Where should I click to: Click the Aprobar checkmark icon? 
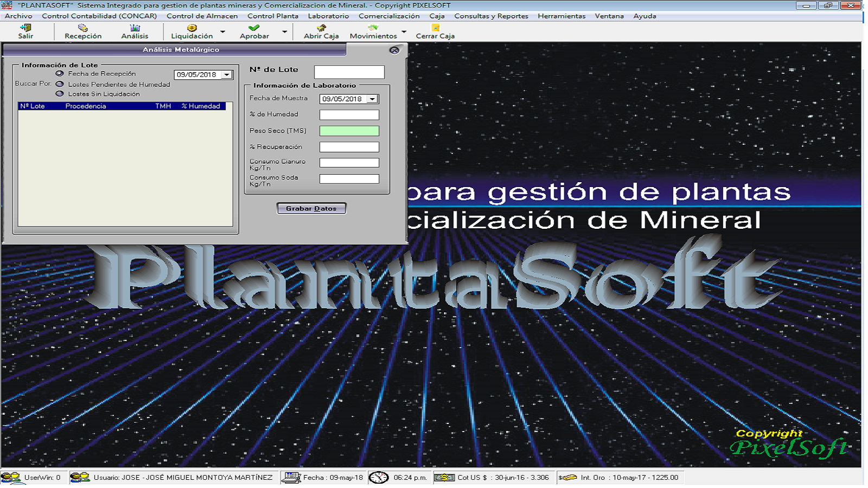tap(254, 28)
